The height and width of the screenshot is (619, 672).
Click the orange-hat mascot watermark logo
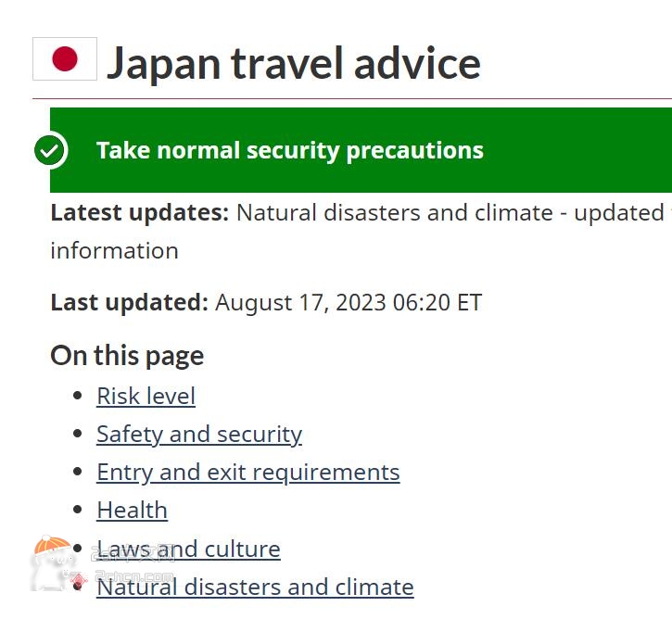tap(51, 562)
